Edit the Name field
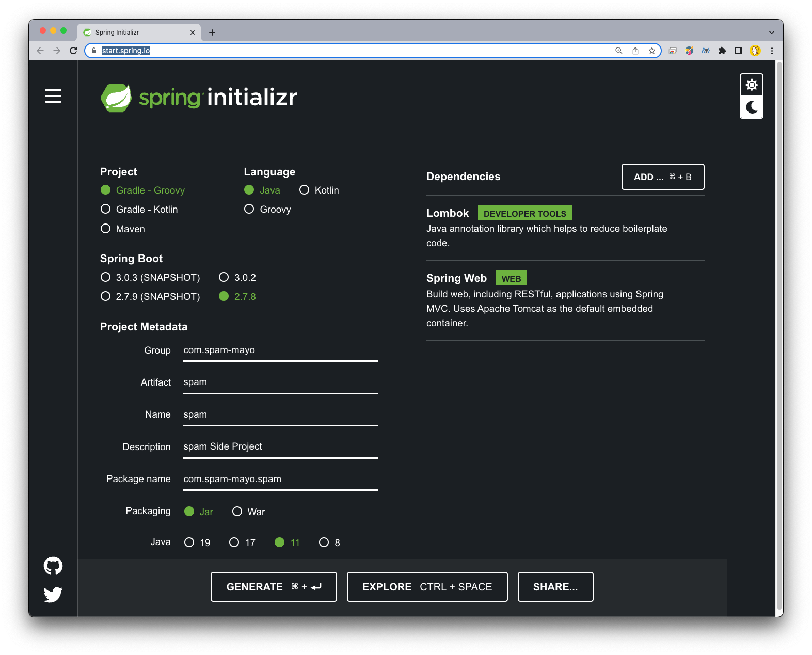This screenshot has height=655, width=812. click(280, 414)
